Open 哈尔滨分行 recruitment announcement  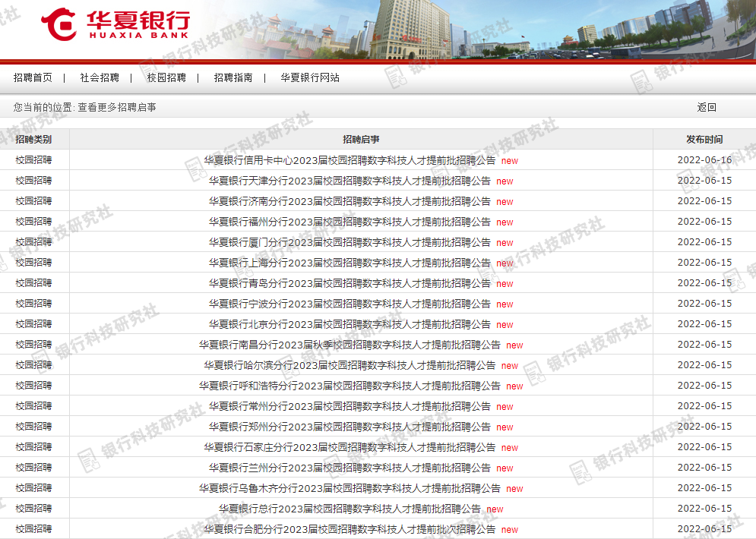pyautogui.click(x=350, y=365)
